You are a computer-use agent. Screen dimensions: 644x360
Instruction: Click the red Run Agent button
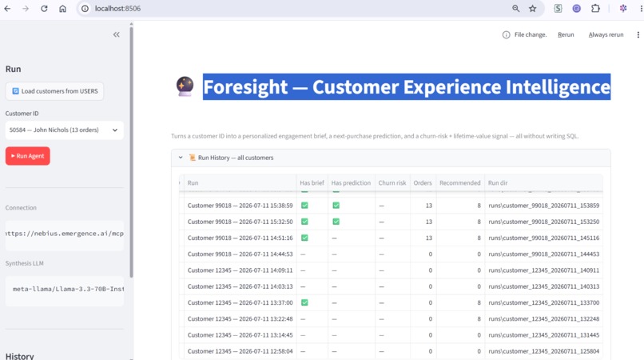click(x=27, y=156)
